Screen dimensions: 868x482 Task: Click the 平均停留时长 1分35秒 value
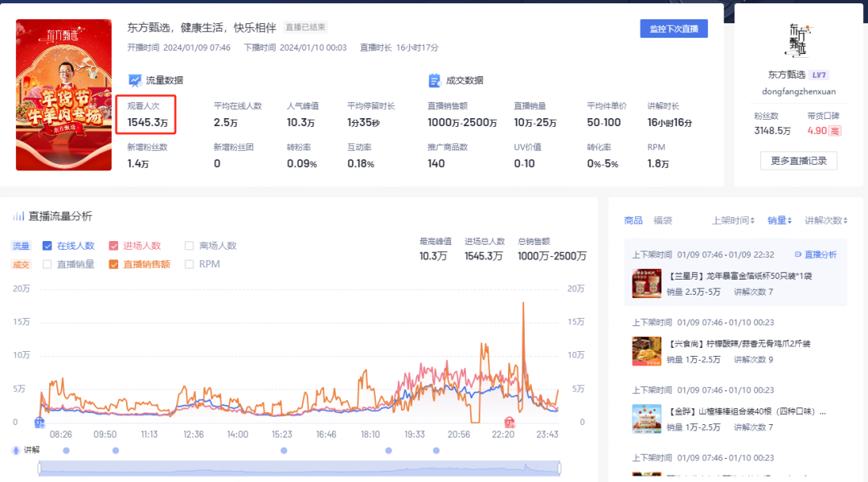pos(363,123)
